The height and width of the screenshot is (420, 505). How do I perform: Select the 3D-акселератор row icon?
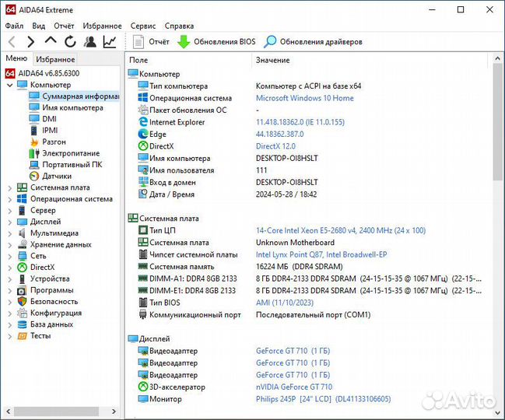142,387
